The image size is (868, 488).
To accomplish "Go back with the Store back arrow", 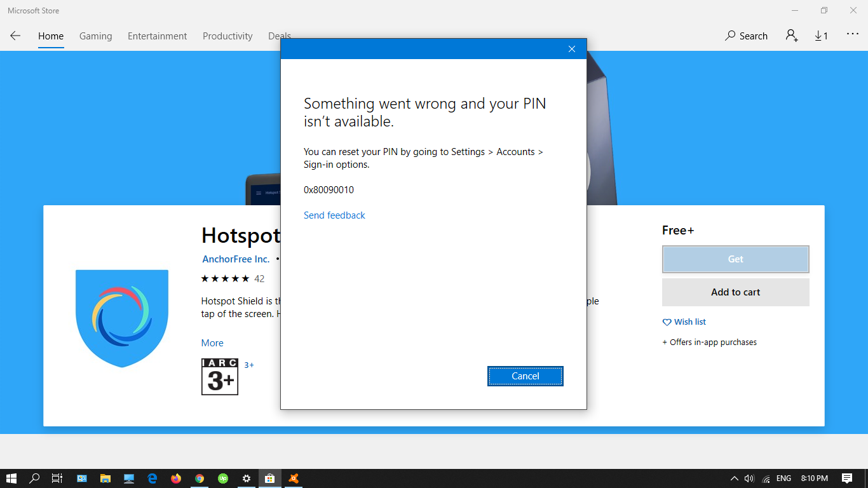I will point(15,36).
